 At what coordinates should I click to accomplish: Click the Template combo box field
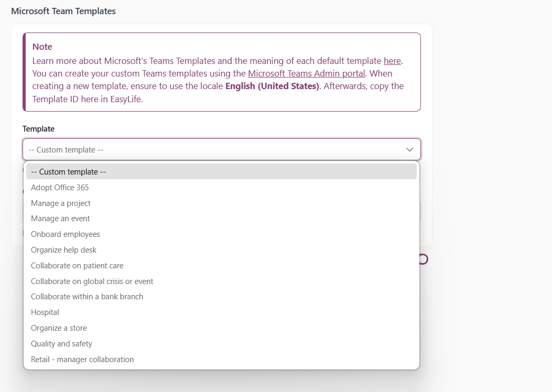[x=210, y=149]
